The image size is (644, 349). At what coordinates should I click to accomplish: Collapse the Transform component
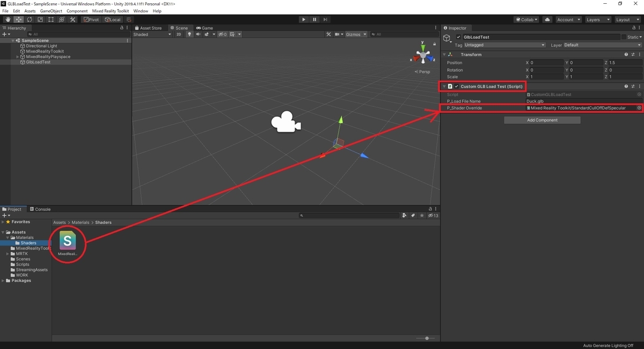pyautogui.click(x=444, y=55)
